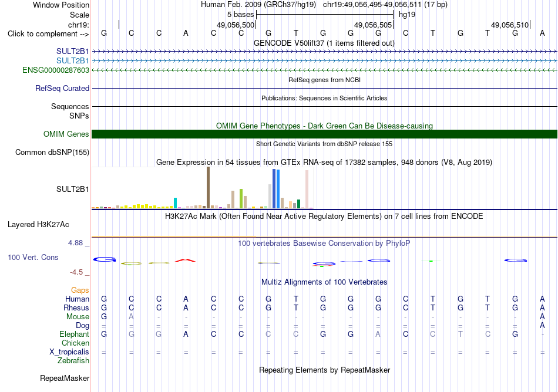Click the red A PhyloP conservation logo
This screenshot has height=392, width=558.
[x=186, y=260]
